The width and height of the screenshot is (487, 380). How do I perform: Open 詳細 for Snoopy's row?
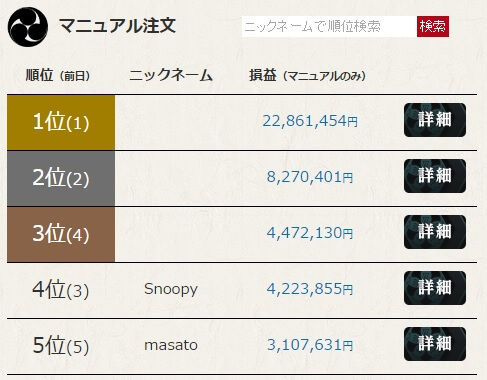(435, 288)
